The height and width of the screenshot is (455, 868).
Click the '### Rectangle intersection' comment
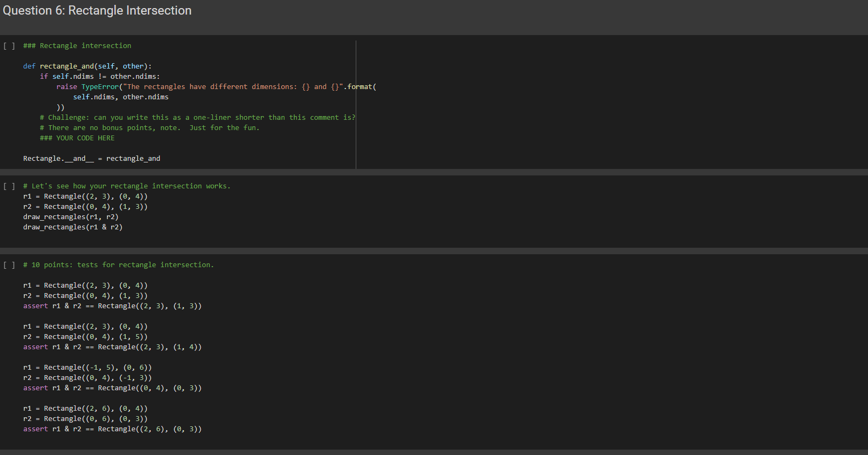click(77, 46)
